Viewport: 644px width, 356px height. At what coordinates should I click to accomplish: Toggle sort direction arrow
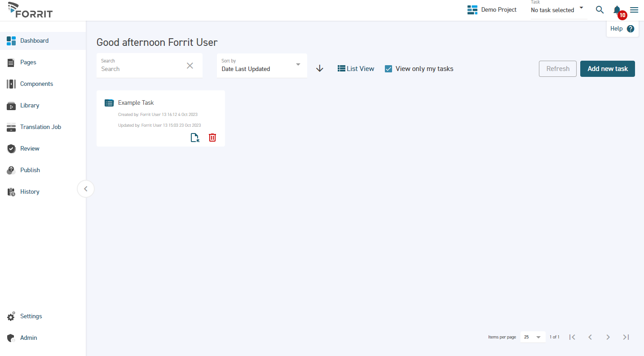pos(320,69)
